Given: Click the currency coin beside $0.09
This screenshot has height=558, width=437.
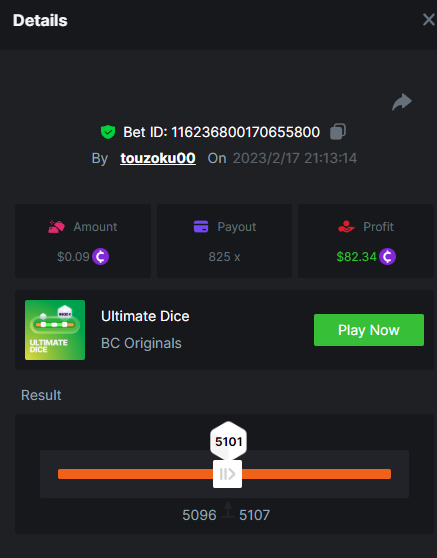Looking at the screenshot, I should [x=100, y=257].
